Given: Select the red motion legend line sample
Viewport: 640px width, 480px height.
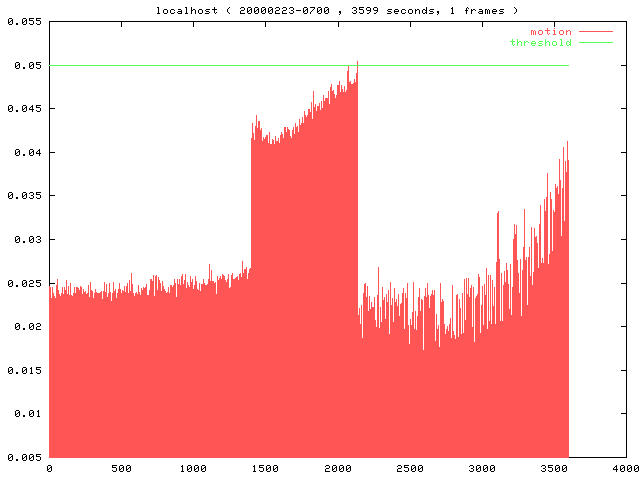Looking at the screenshot, I should pyautogui.click(x=595, y=32).
